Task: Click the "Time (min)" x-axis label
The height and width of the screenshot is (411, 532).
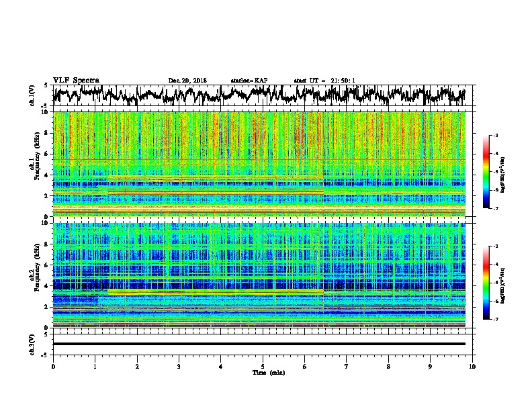Action: point(269,373)
